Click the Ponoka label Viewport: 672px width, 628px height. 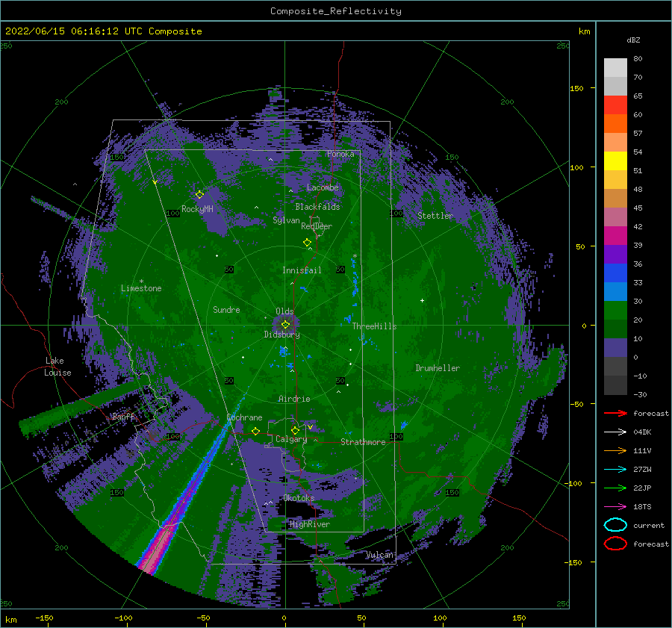pyautogui.click(x=340, y=154)
